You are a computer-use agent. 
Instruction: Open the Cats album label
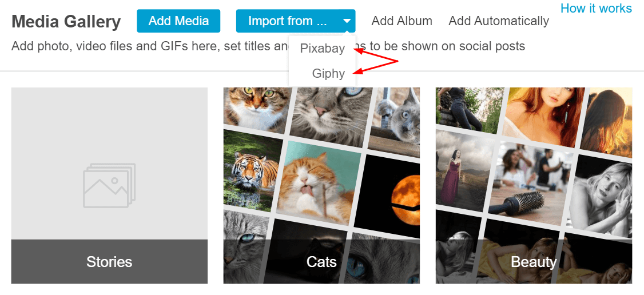pyautogui.click(x=321, y=262)
